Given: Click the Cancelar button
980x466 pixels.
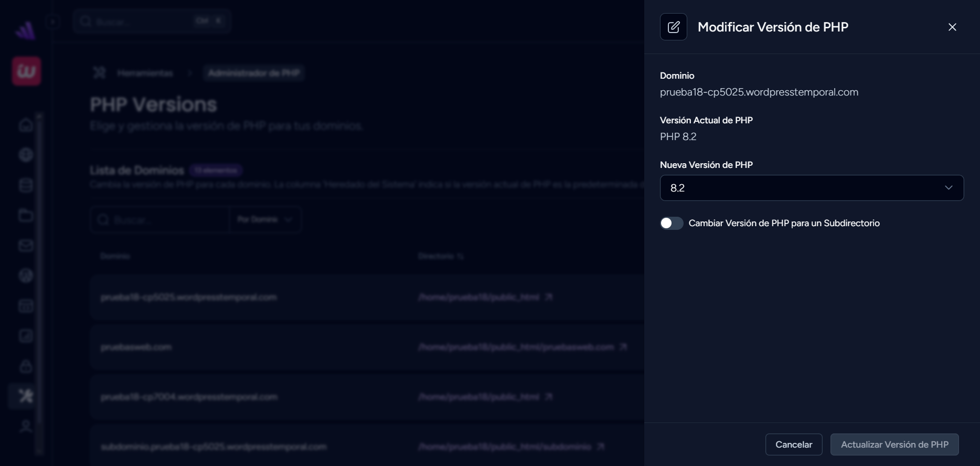Looking at the screenshot, I should tap(793, 444).
